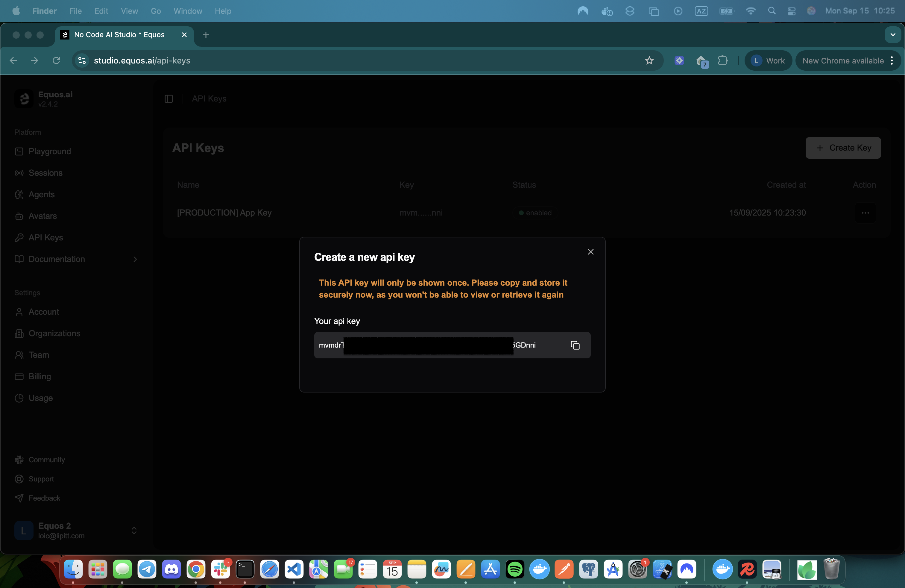Open the Avatars section
Image resolution: width=905 pixels, height=588 pixels.
42,216
